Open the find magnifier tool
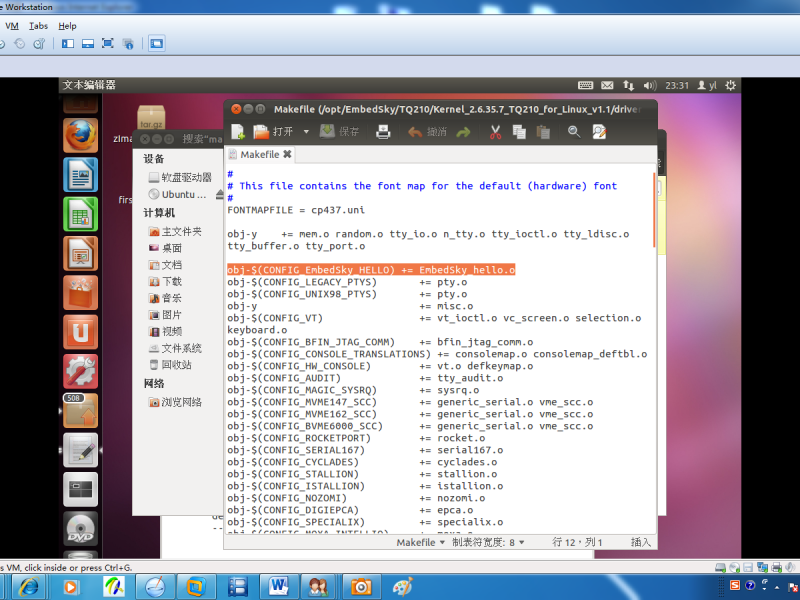 tap(574, 131)
